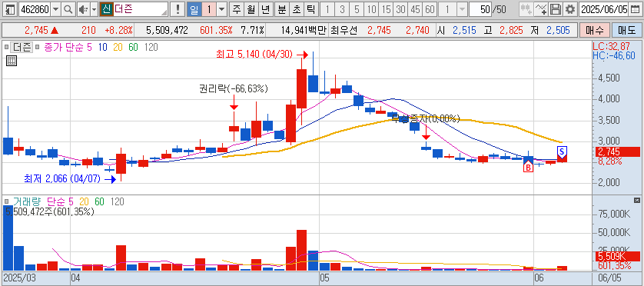
Task: Click the 더즌 label button in the price chart
Action: (21, 48)
